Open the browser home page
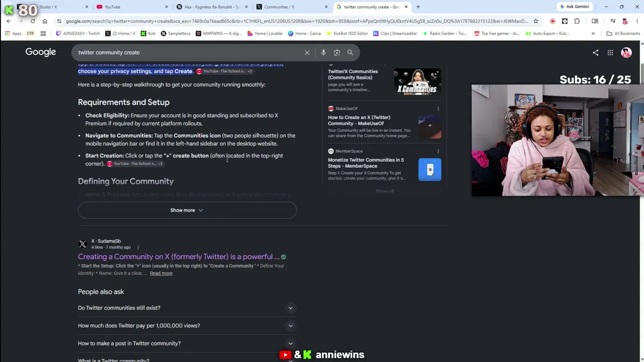The width and height of the screenshot is (644, 362). coord(45,21)
